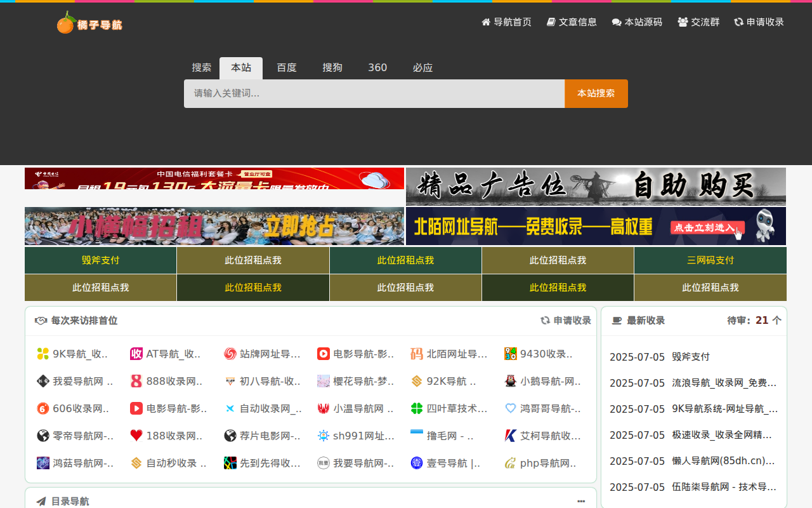Open the 毁斧支付 green ad slot link
Screen dimensions: 812x508
(101, 260)
